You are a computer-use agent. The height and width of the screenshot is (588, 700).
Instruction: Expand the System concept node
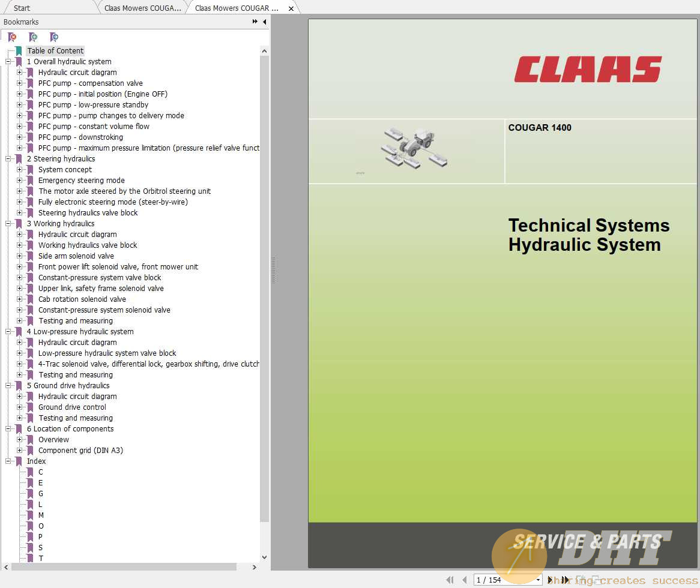click(x=20, y=170)
